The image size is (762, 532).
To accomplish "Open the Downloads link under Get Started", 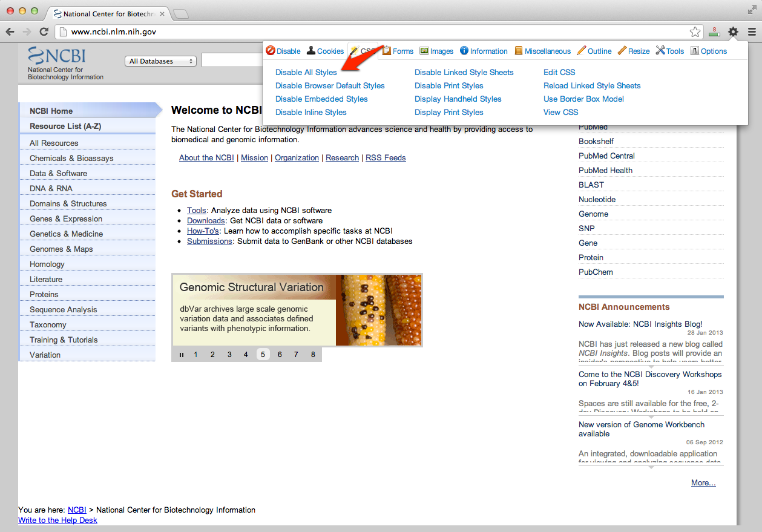I will click(x=206, y=220).
